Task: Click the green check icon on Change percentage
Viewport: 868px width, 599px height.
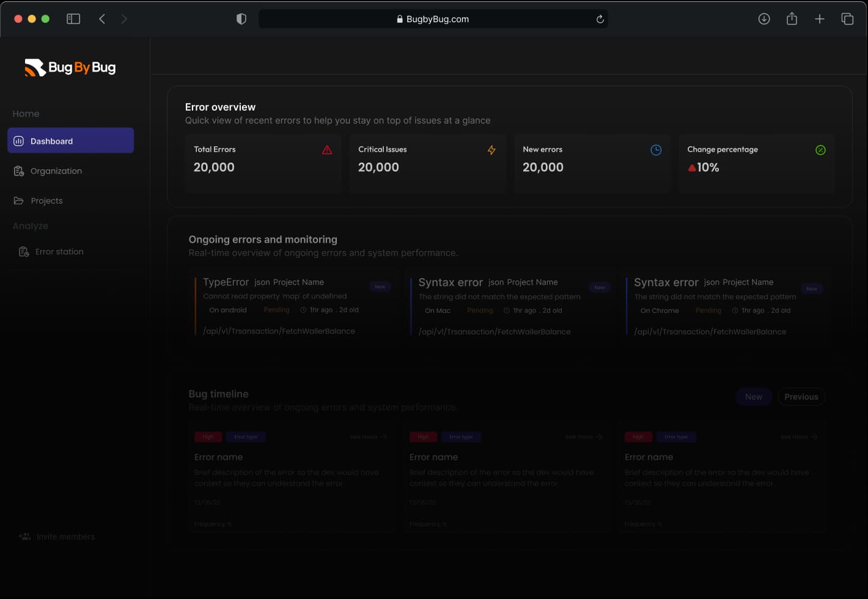Action: [820, 150]
